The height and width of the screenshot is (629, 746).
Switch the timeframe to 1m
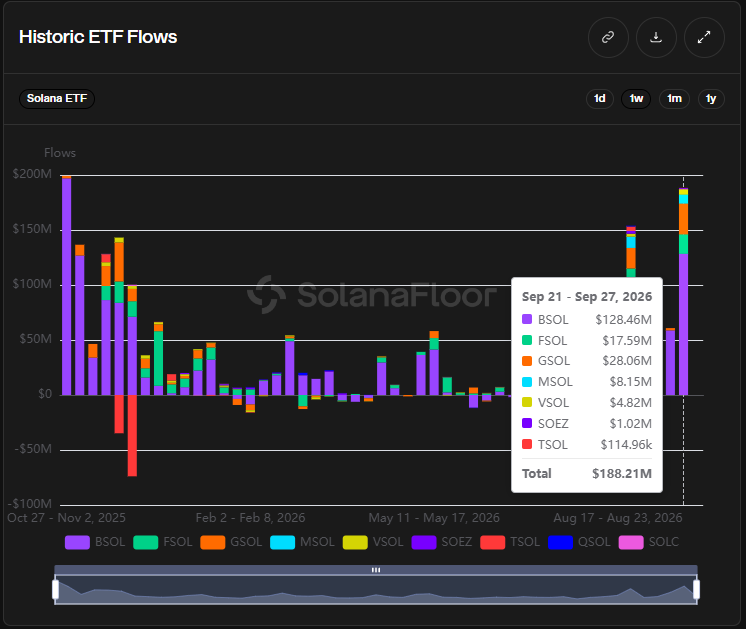[x=674, y=98]
